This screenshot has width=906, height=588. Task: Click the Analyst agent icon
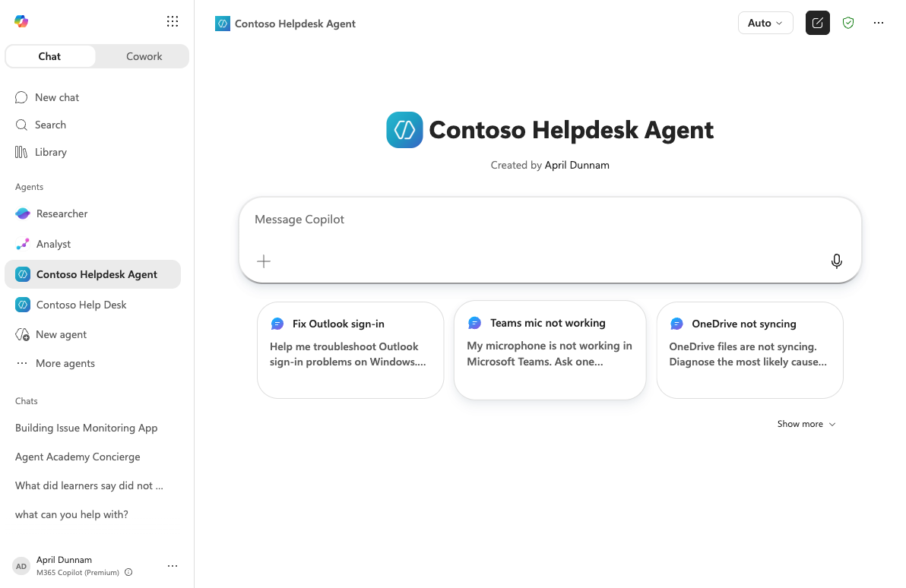[x=23, y=245]
